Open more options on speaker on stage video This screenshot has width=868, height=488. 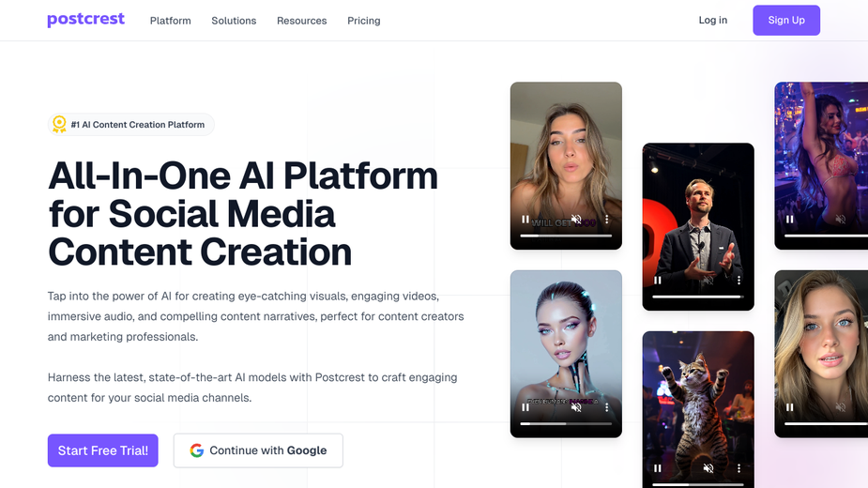739,281
